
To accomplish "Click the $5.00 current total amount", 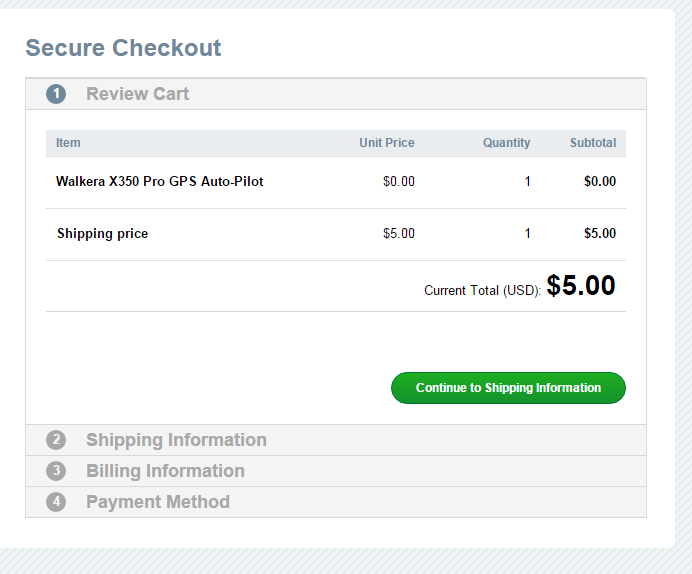I will tap(581, 286).
